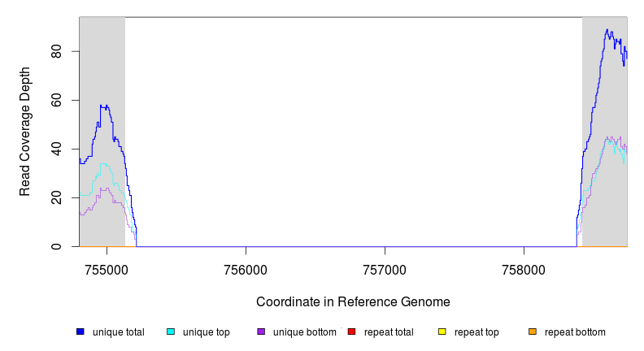Click the 756000 x-axis tick label
This screenshot has width=644, height=351.
click(x=246, y=271)
